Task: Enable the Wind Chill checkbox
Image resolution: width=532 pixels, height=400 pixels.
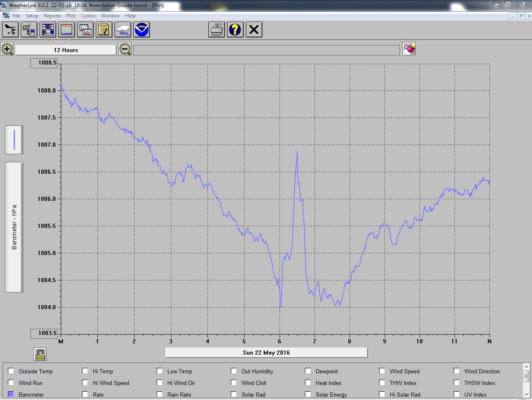Action: [x=234, y=382]
